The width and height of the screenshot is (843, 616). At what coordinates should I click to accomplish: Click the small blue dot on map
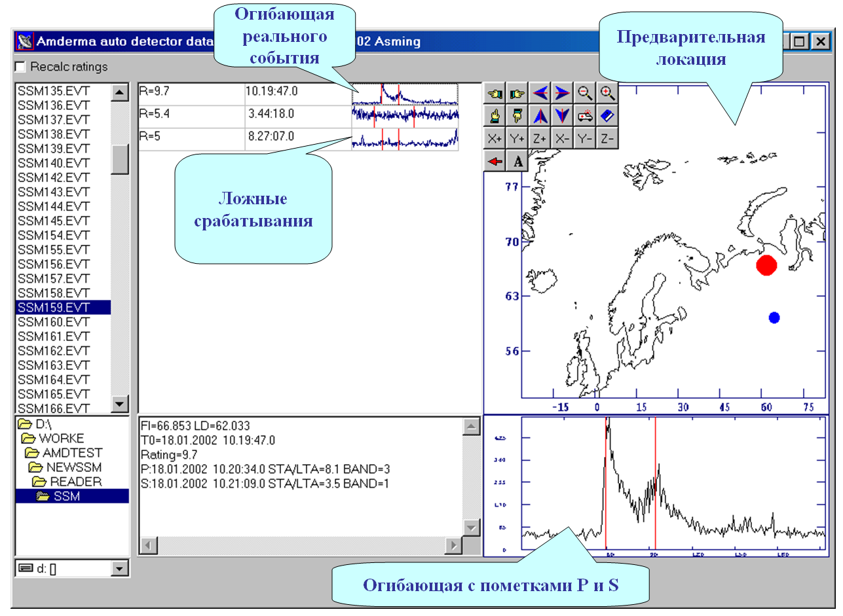(774, 317)
